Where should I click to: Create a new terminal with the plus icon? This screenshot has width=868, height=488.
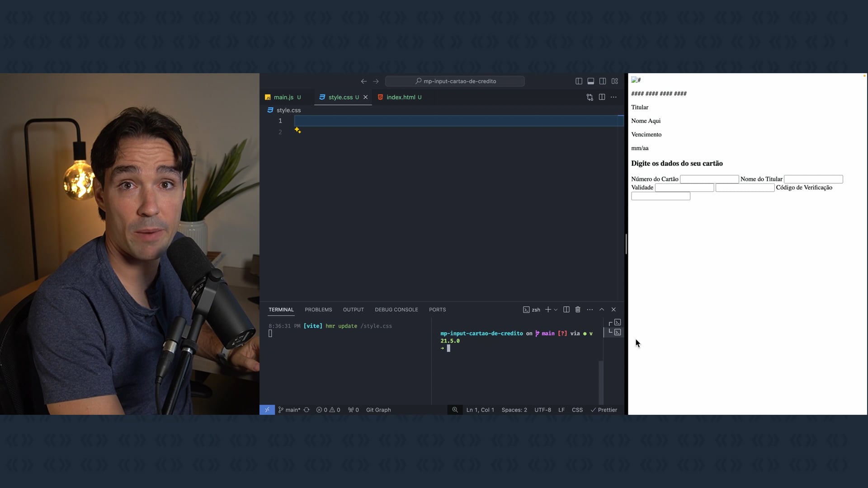[x=548, y=310]
